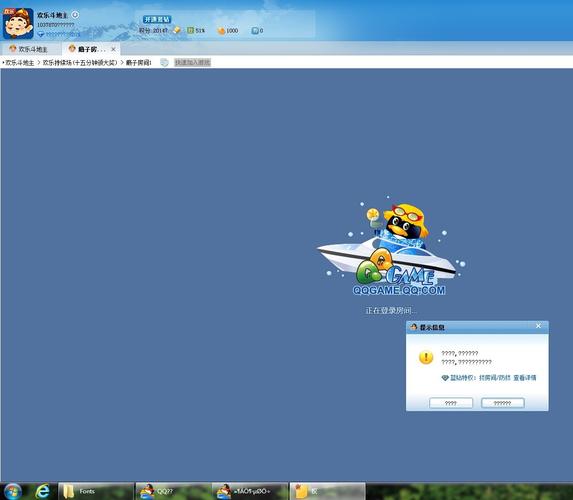Click the 开通蓝钻 blue badge button

(157, 19)
